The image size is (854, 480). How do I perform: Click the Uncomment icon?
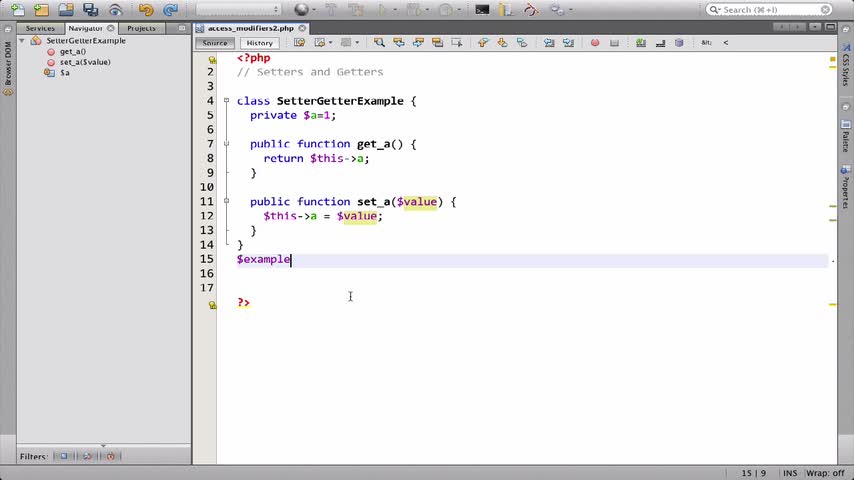point(660,42)
